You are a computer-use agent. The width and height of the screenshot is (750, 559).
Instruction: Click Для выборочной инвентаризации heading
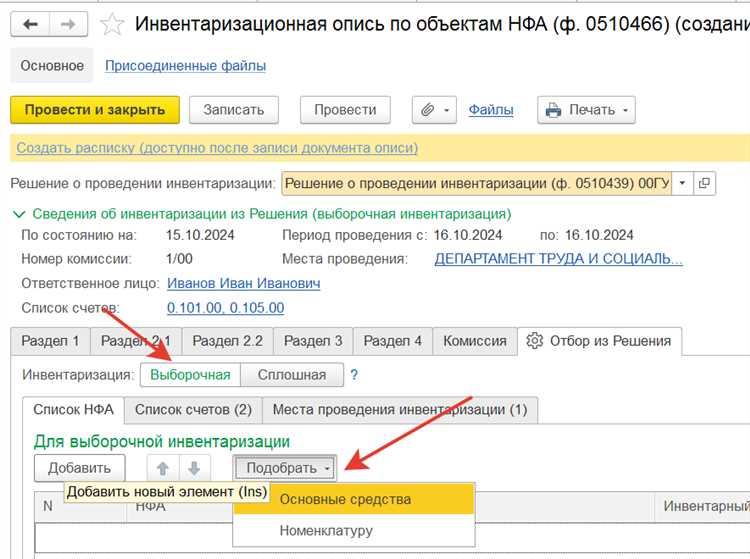point(162,441)
